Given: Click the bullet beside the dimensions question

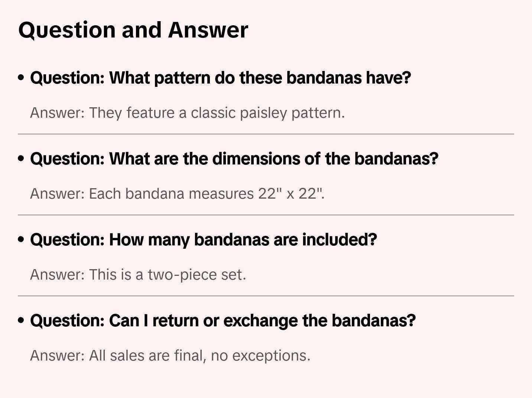Looking at the screenshot, I should (21, 159).
